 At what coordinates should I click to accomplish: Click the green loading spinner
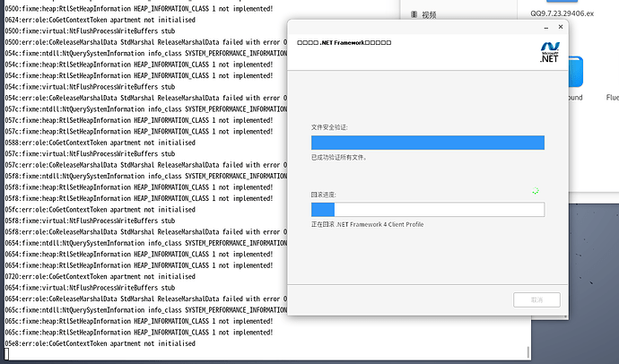point(536,191)
